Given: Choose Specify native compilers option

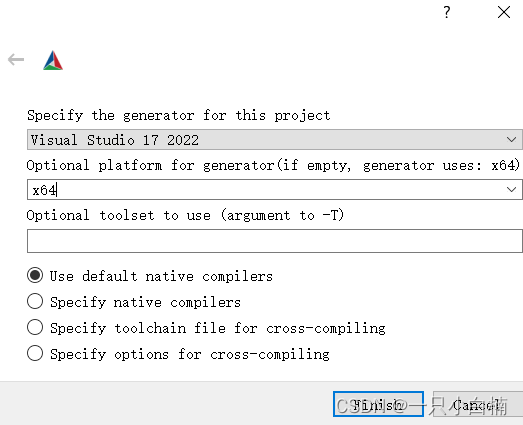Looking at the screenshot, I should [35, 302].
